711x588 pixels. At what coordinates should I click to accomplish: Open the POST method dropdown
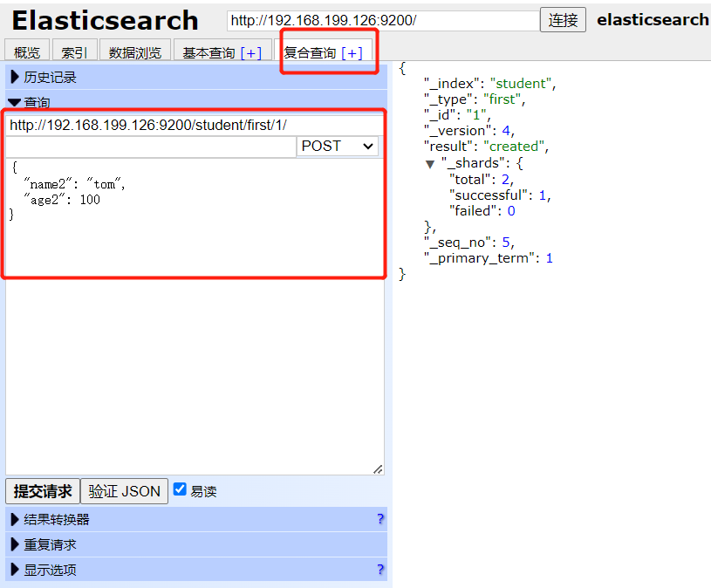coord(338,147)
